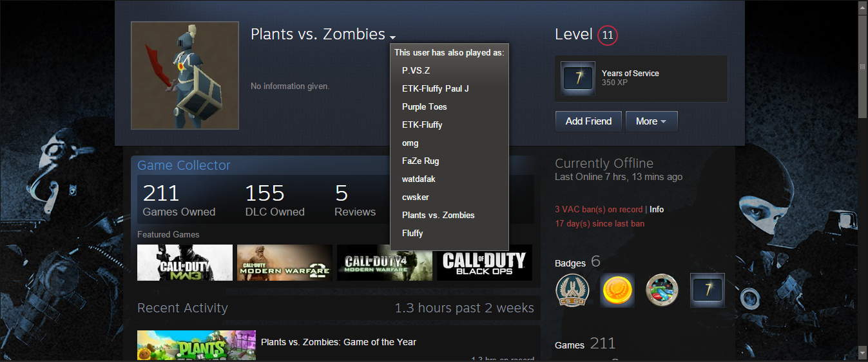868x362 pixels.
Task: Expand the More dropdown button
Action: click(x=651, y=121)
